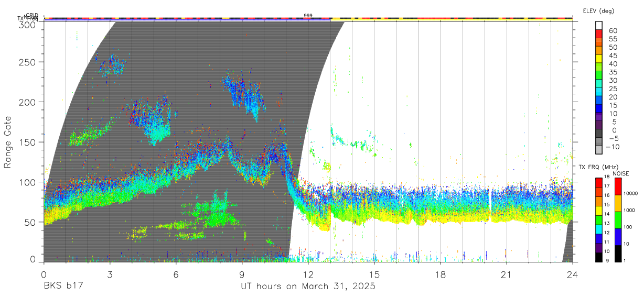Click the "999" CPID value at top

tap(308, 16)
